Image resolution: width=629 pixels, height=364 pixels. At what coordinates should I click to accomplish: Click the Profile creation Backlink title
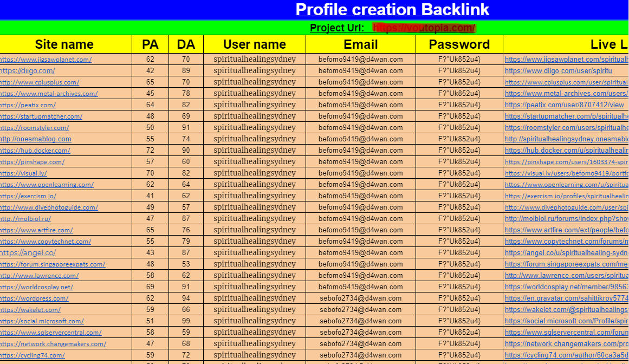391,9
